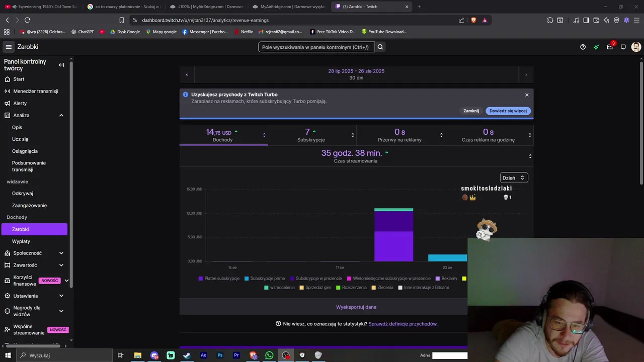Open the whispers chat icon

(623, 47)
